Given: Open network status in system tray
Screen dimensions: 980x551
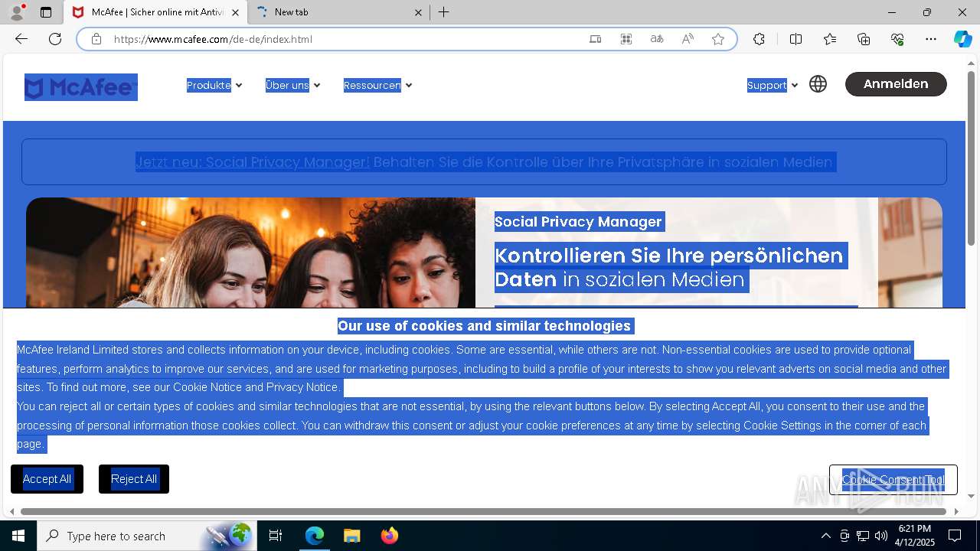Looking at the screenshot, I should [863, 536].
